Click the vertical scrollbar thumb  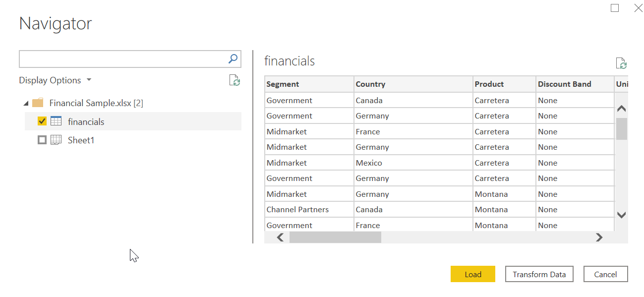621,129
